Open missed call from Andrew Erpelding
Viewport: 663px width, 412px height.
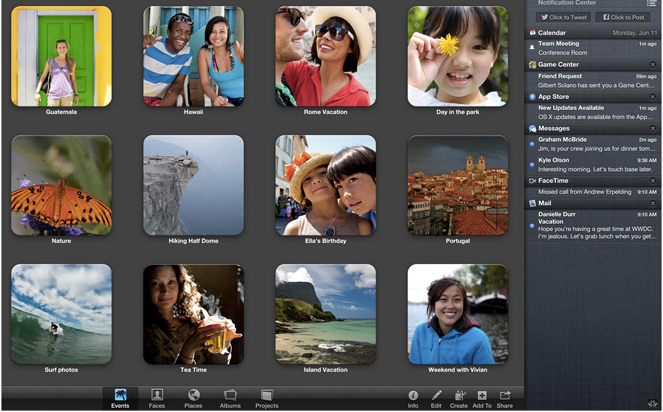pos(592,192)
